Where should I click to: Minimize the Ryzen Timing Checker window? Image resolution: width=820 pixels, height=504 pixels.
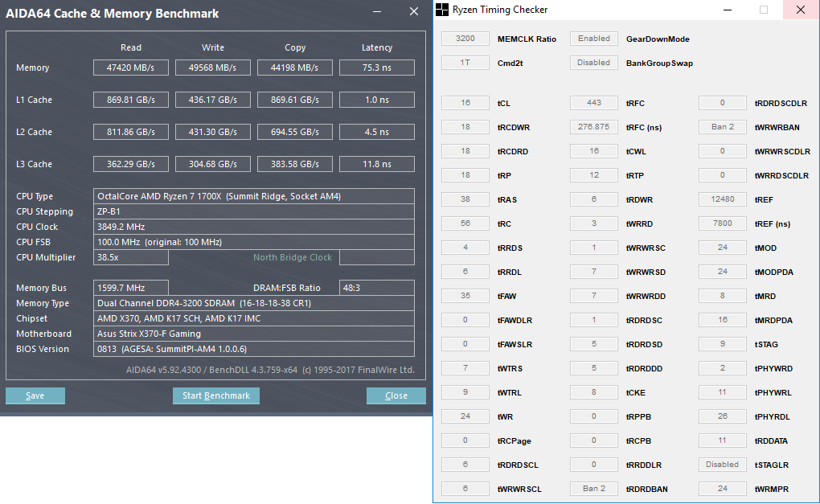[x=727, y=10]
